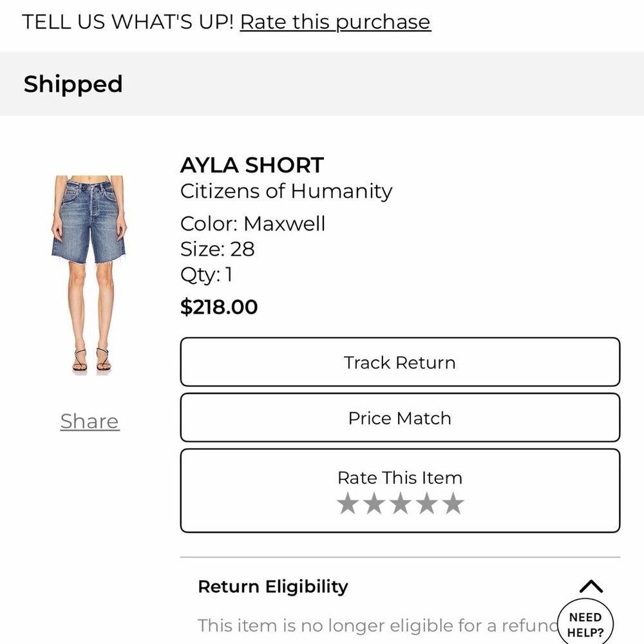This screenshot has width=644, height=644.
Task: Click the second rating star
Action: pos(374,503)
